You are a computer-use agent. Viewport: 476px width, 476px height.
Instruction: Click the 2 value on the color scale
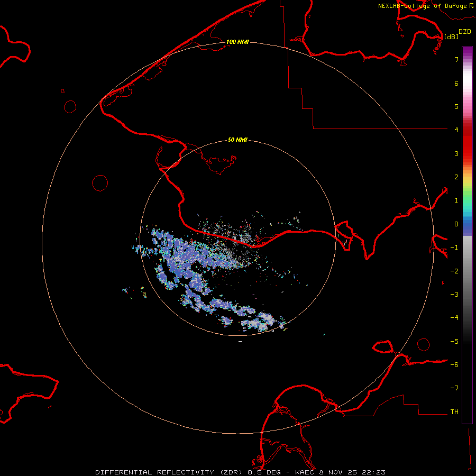tap(456, 177)
